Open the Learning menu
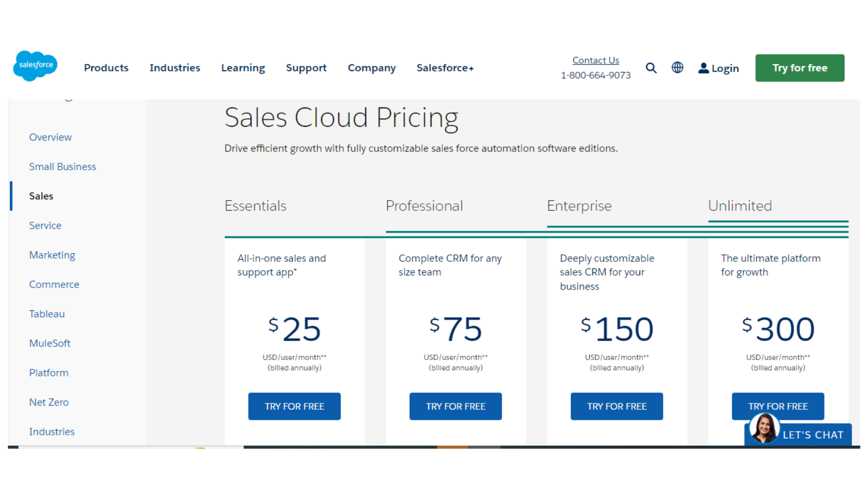This screenshot has width=868, height=488. click(x=243, y=68)
